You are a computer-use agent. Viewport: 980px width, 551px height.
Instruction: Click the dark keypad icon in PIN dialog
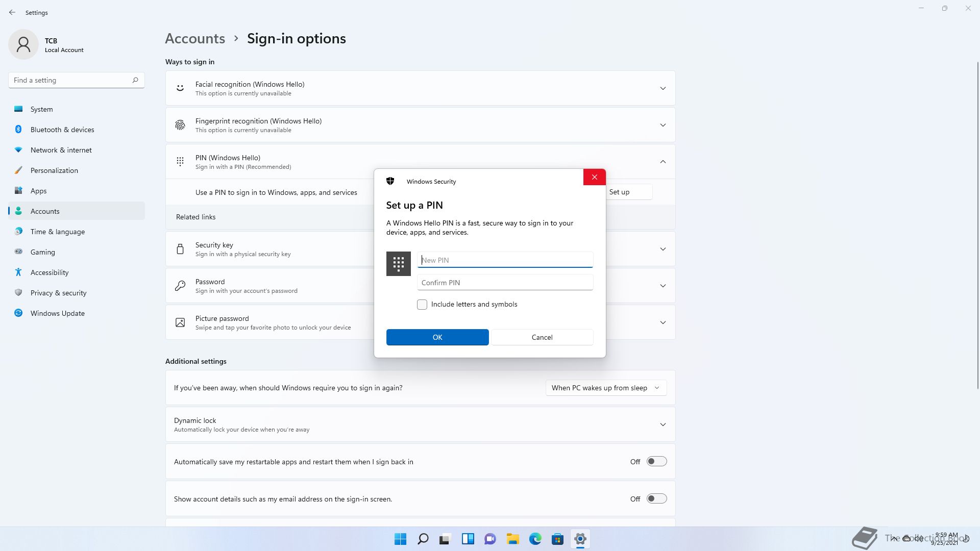399,264
